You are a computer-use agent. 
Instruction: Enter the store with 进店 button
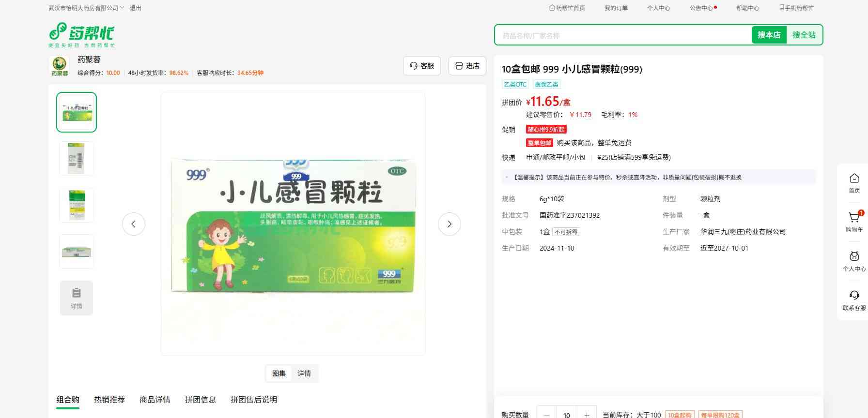467,66
